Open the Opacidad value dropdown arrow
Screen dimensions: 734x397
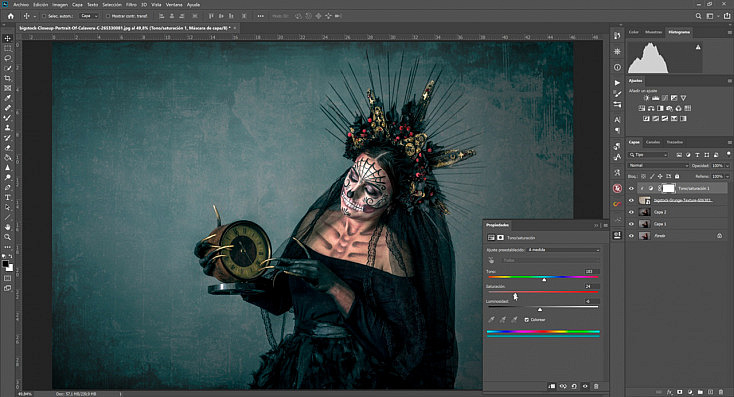727,166
